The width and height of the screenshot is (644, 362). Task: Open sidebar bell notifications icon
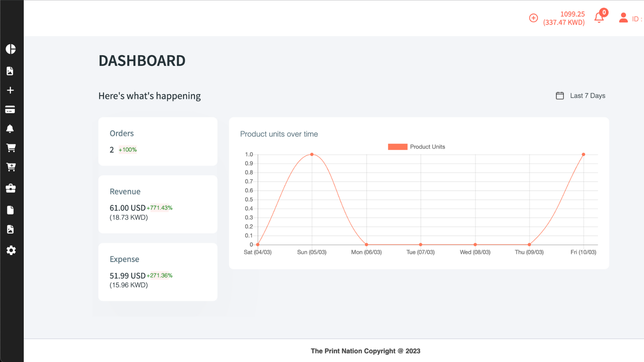10,129
